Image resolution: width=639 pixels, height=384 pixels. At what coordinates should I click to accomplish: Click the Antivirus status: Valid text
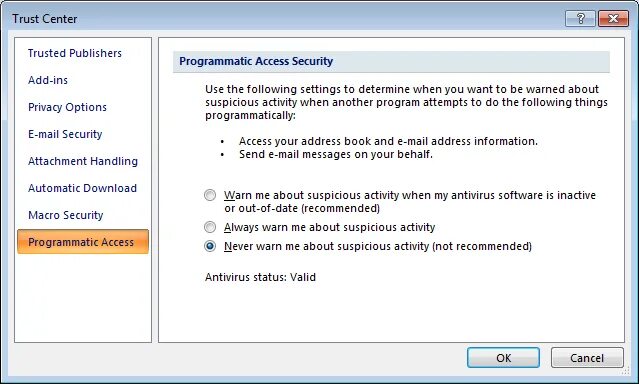coord(260,277)
